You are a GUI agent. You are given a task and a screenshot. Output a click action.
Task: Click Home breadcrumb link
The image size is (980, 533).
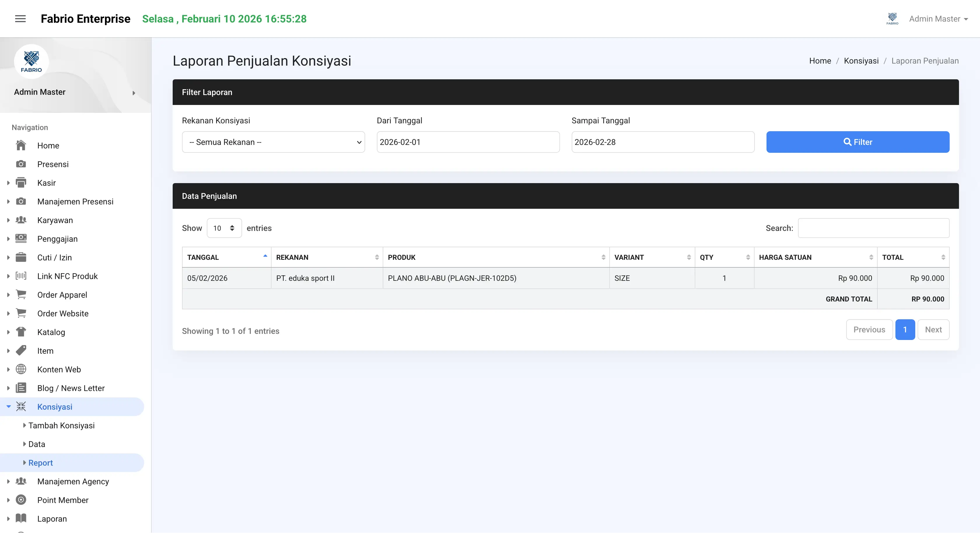click(820, 61)
